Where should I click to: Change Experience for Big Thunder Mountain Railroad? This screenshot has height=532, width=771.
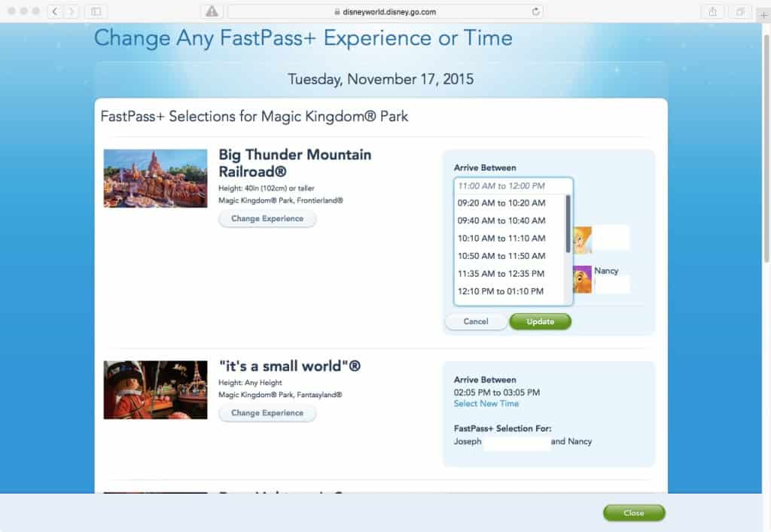click(267, 219)
